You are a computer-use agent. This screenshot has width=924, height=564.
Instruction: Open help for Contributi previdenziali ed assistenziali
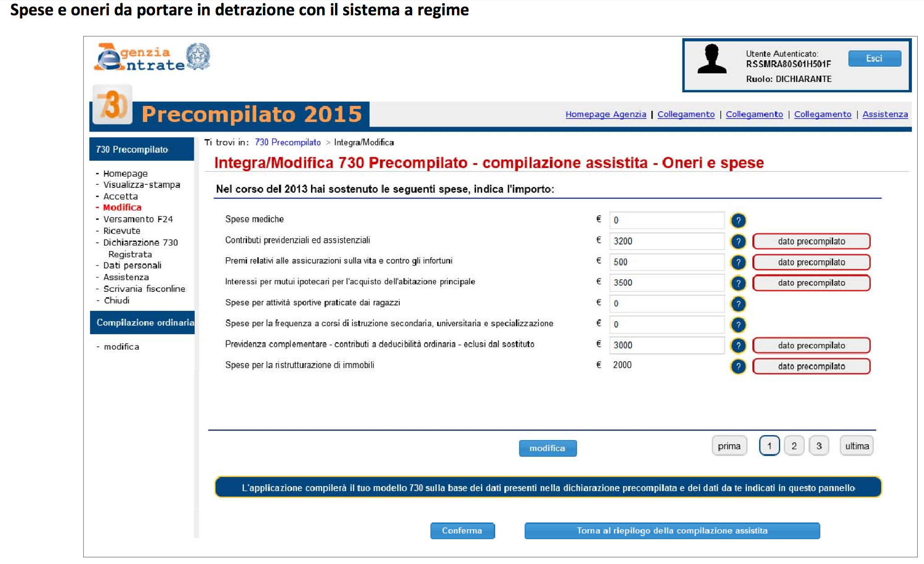pyautogui.click(x=738, y=241)
